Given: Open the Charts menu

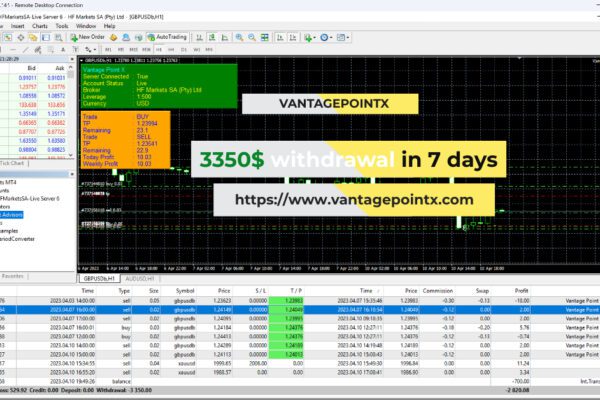Looking at the screenshot, I should click(x=40, y=26).
